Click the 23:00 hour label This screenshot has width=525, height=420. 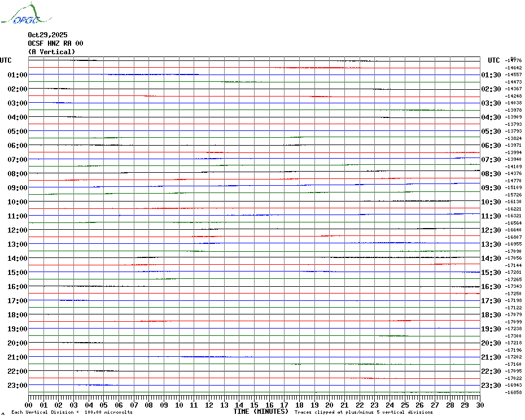tap(17, 386)
